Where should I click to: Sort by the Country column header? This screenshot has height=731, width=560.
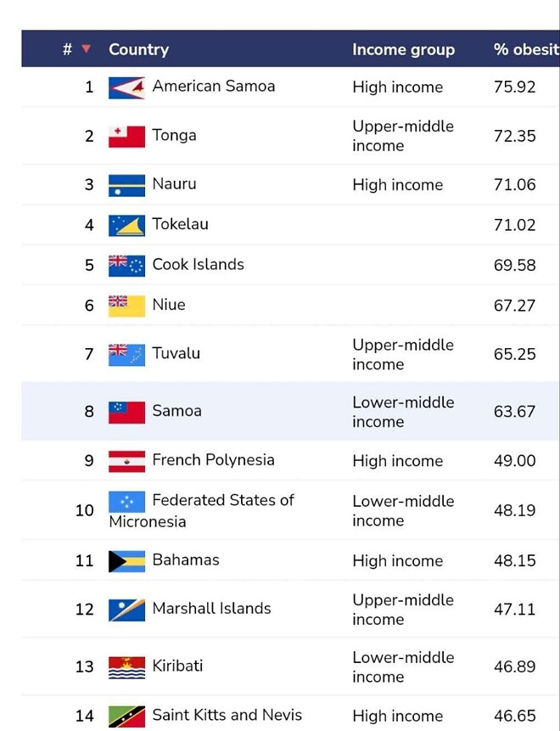[138, 49]
